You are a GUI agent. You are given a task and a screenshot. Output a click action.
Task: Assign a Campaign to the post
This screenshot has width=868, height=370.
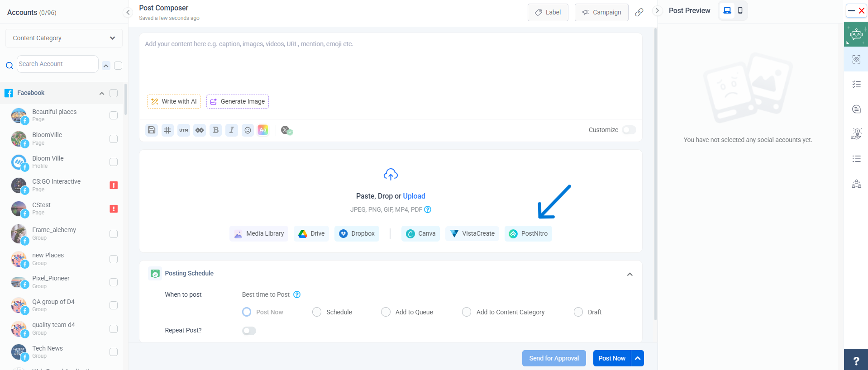click(601, 12)
